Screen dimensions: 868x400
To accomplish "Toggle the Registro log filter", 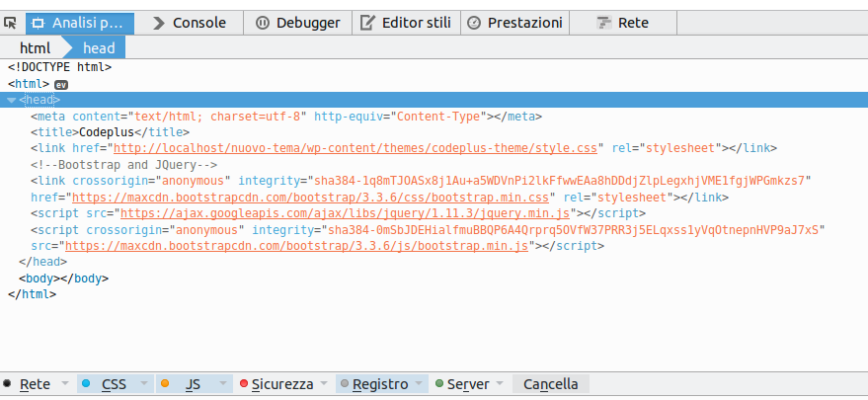I will [379, 383].
